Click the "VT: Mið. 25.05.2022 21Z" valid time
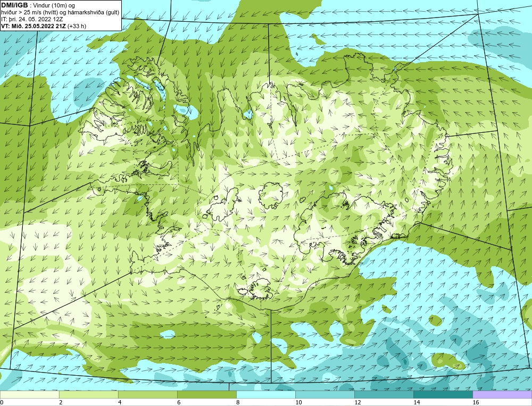 pos(34,26)
